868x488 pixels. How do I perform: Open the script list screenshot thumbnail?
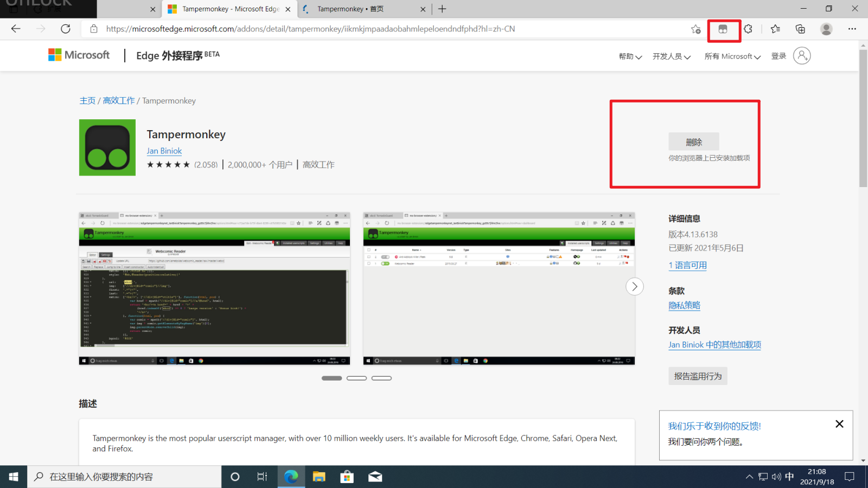coord(499,288)
